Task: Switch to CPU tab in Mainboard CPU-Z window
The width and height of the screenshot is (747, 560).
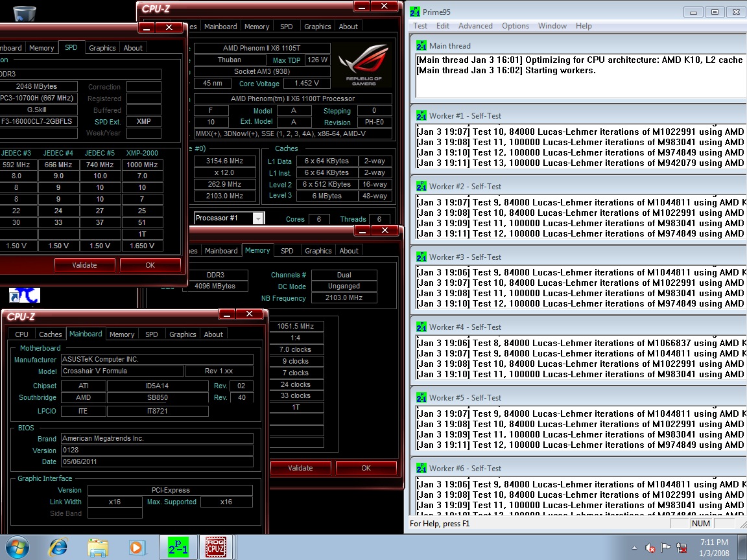Action: click(x=21, y=334)
